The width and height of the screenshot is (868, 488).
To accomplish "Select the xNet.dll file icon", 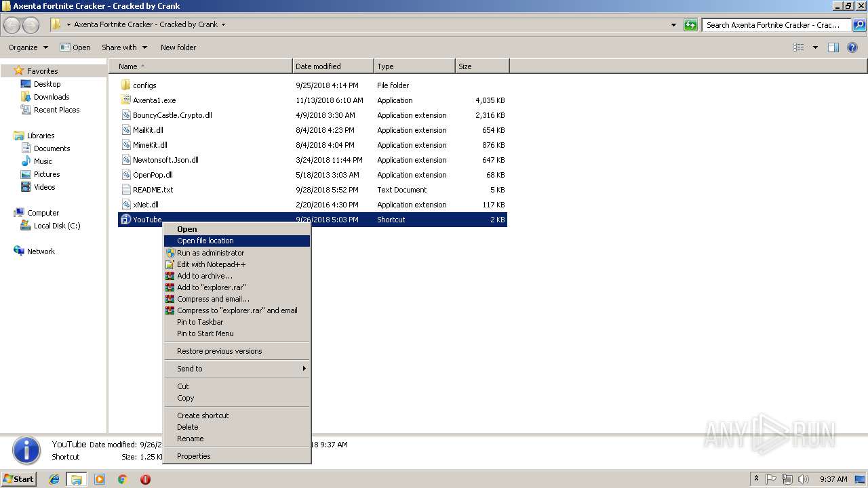I will tap(125, 205).
